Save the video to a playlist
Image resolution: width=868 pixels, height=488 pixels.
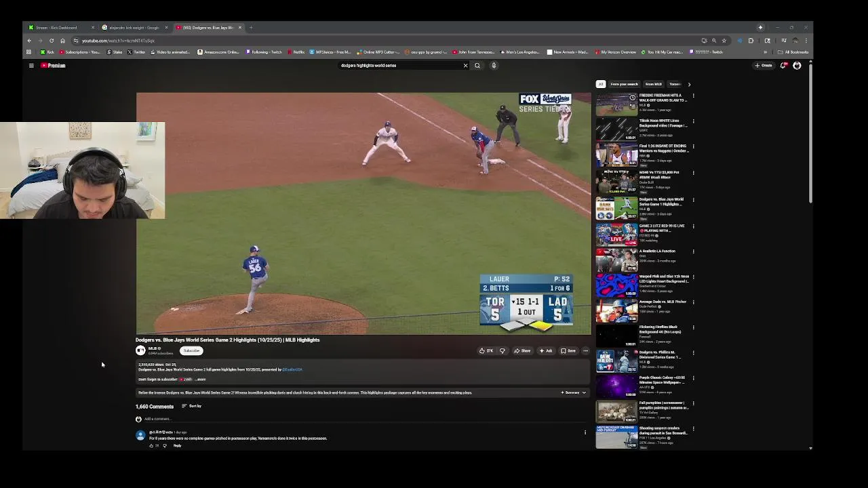(x=568, y=351)
